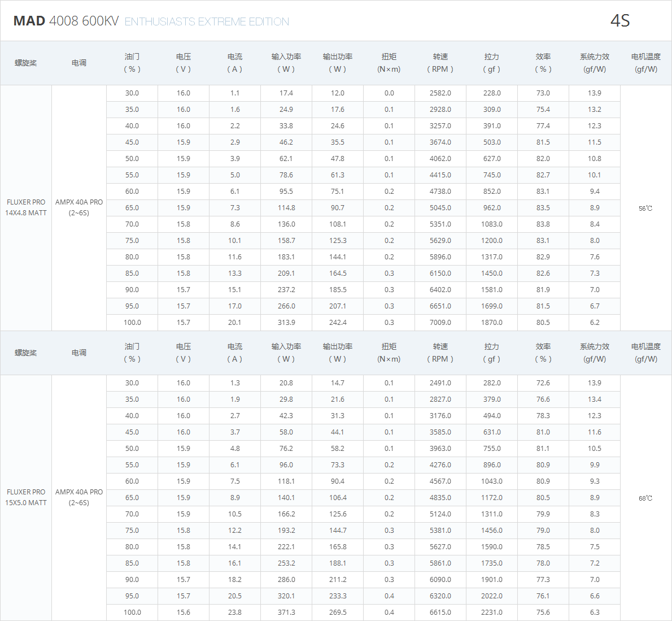Click the 371.3 input power cell

click(286, 613)
